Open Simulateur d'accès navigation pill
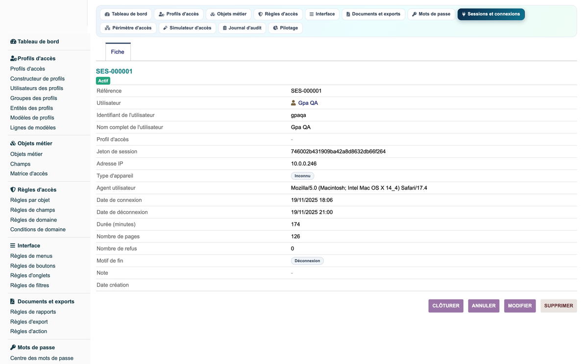The image size is (588, 364). point(187,28)
